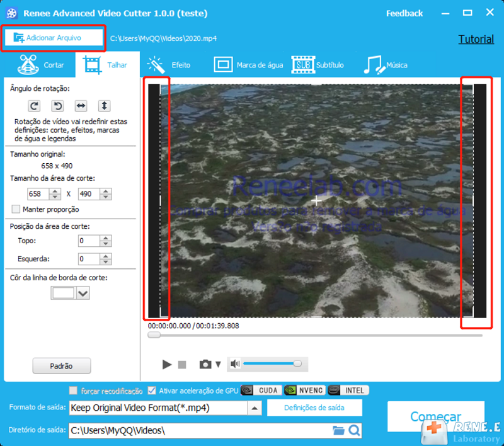Decrease Esquerda position value
The image size is (504, 446).
(x=106, y=261)
